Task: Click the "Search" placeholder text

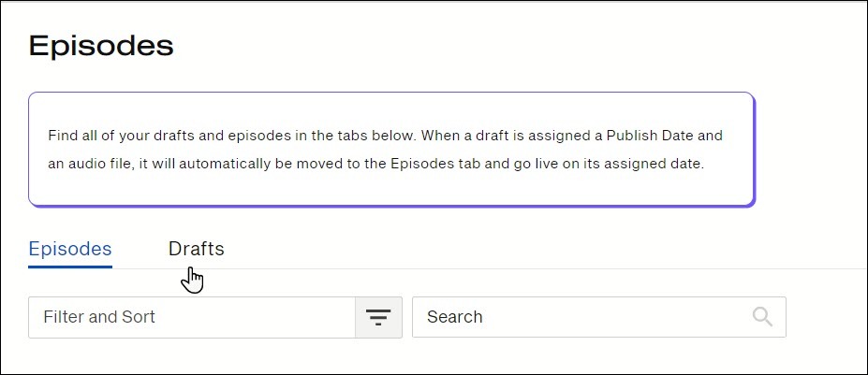Action: [x=454, y=317]
